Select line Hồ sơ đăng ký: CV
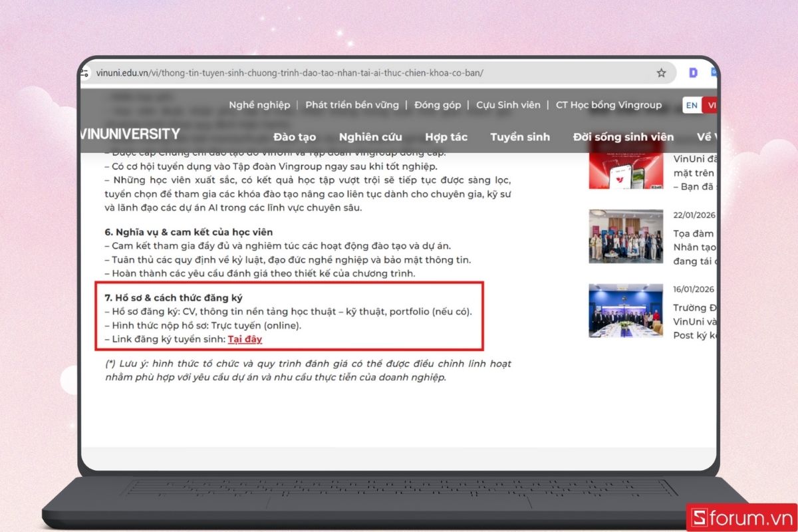The height and width of the screenshot is (532, 798). pyautogui.click(x=288, y=312)
